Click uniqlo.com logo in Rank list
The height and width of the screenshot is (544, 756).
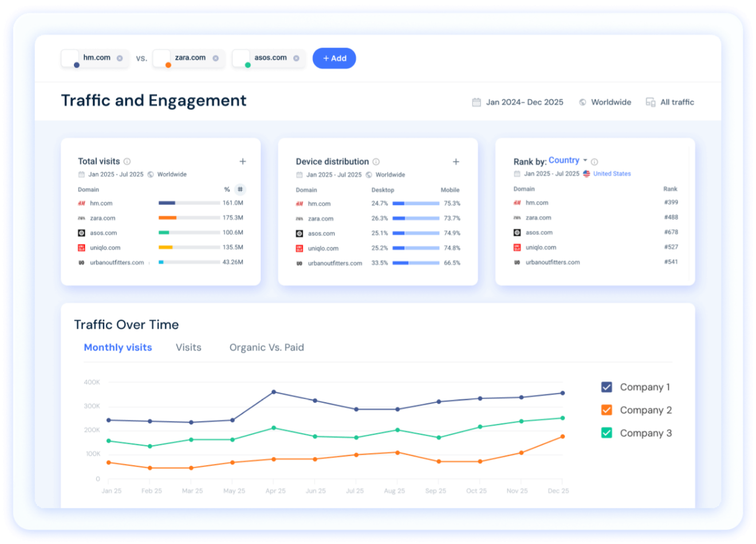click(517, 247)
